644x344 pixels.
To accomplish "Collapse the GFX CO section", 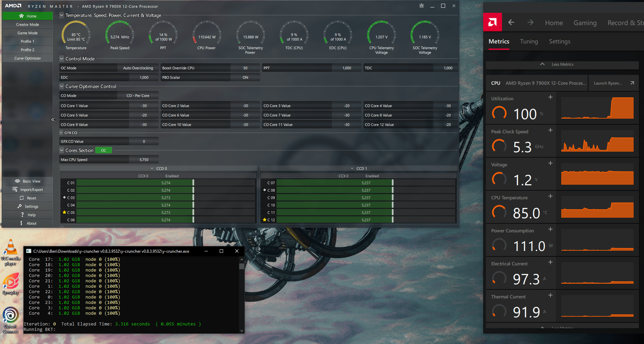I will point(61,133).
